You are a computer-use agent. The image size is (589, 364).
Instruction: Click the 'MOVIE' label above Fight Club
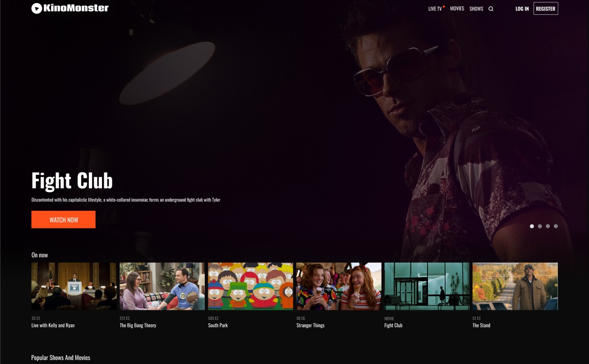click(x=389, y=318)
